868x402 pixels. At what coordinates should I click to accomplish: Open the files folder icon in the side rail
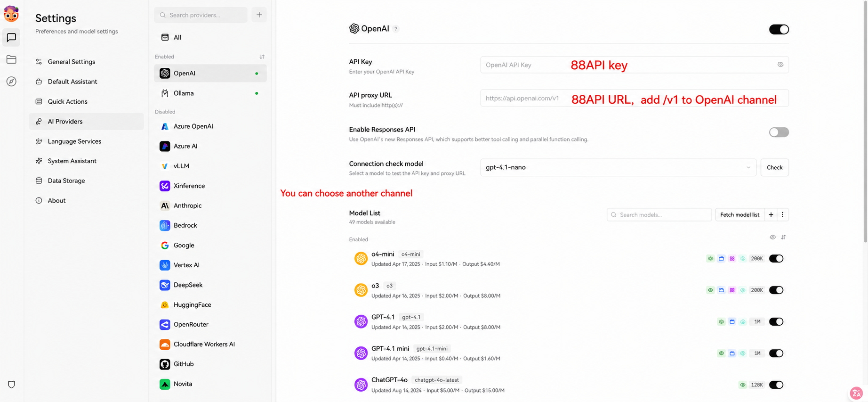point(11,59)
